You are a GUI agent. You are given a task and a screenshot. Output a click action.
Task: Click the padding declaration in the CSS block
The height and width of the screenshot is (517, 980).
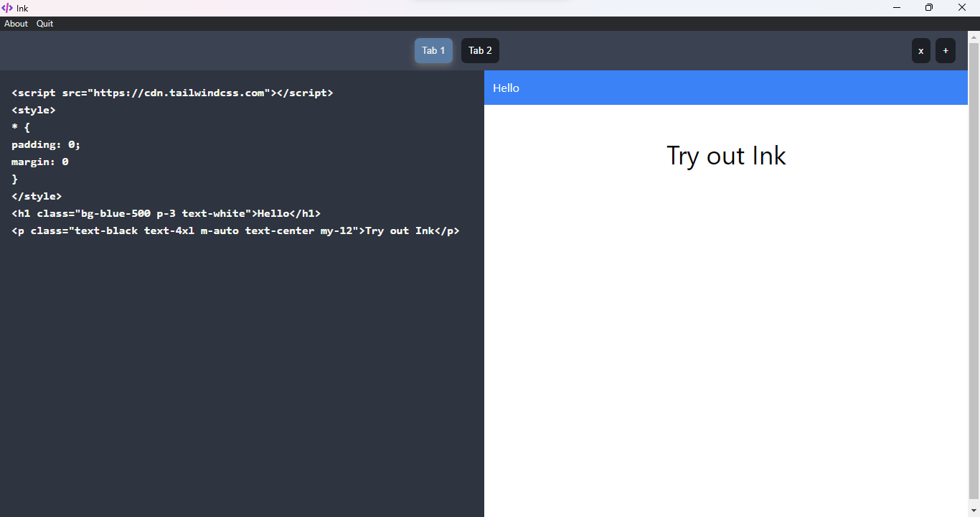[x=45, y=144]
